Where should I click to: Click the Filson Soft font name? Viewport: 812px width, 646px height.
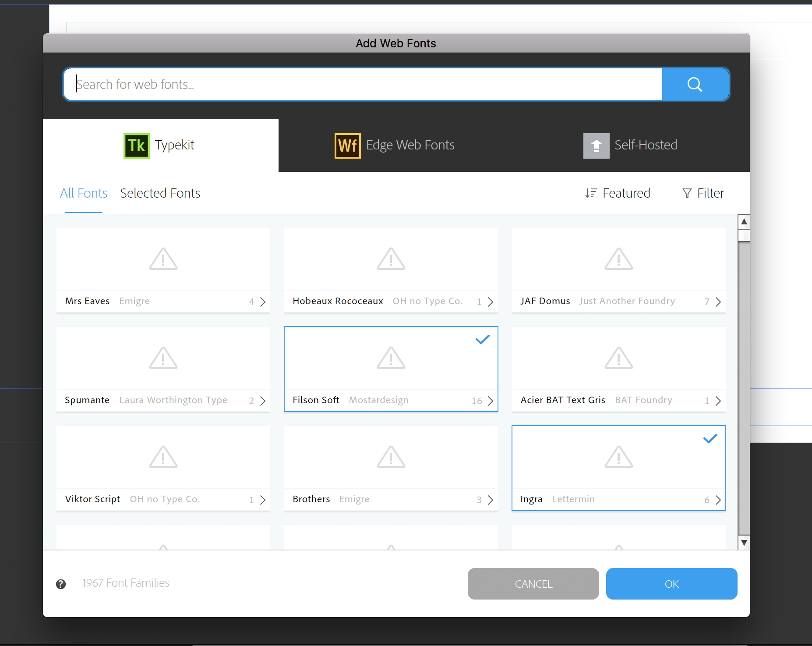coord(316,400)
